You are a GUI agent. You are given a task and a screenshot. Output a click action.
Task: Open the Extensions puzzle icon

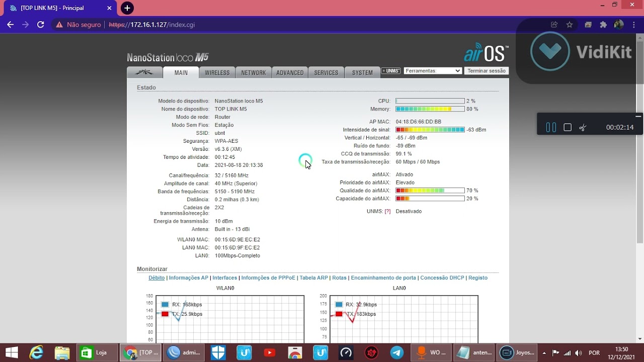pos(603,25)
